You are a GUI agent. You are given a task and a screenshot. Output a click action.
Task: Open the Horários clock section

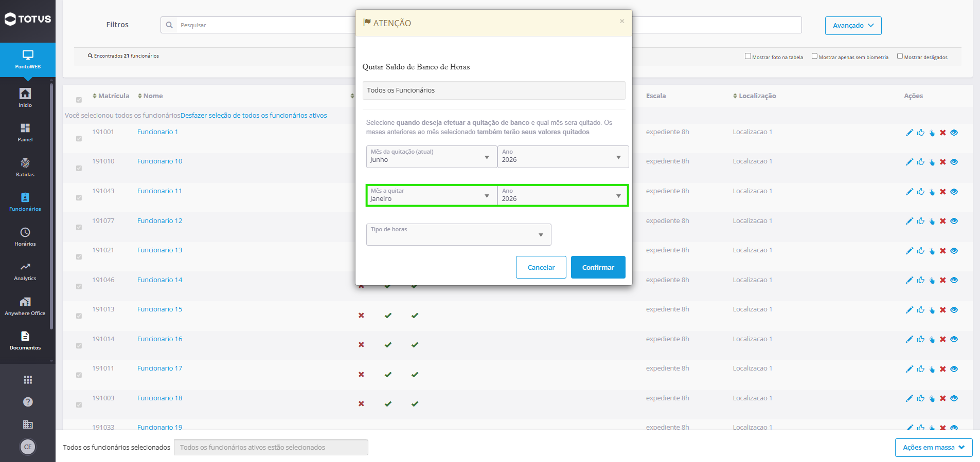[x=25, y=236]
